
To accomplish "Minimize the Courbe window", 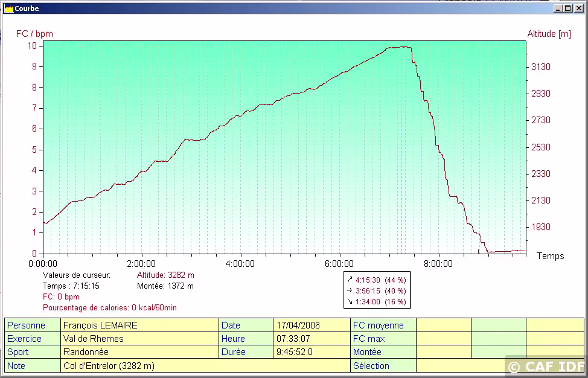I will click(558, 8).
